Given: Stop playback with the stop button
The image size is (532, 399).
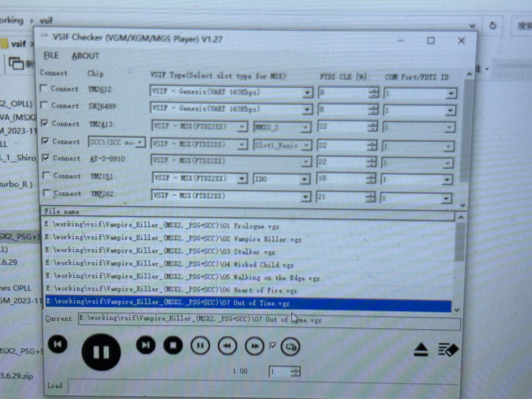Looking at the screenshot, I should point(173,345).
